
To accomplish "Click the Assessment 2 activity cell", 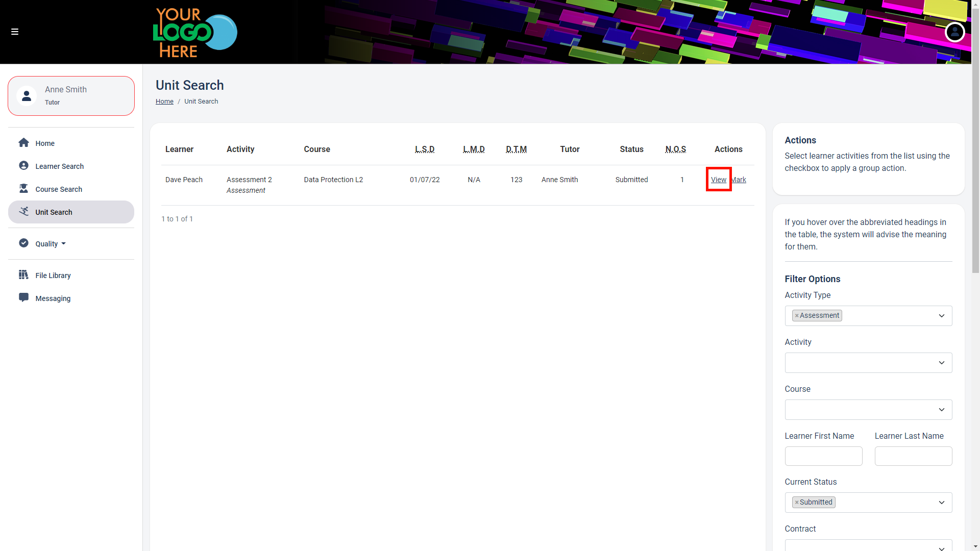I will [249, 180].
